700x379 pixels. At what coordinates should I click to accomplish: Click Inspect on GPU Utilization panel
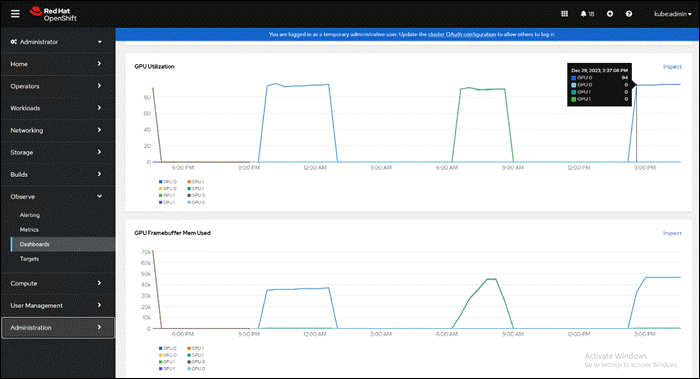point(672,67)
